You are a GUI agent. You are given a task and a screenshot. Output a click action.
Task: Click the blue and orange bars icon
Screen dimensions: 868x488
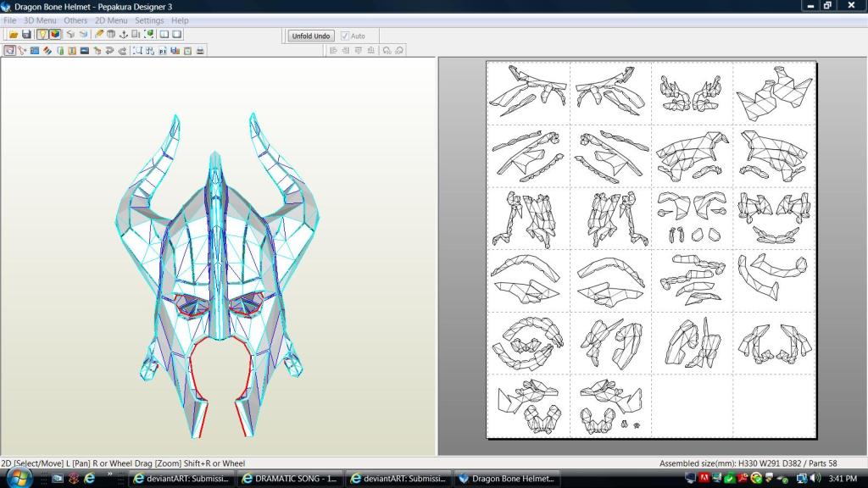click(x=175, y=50)
